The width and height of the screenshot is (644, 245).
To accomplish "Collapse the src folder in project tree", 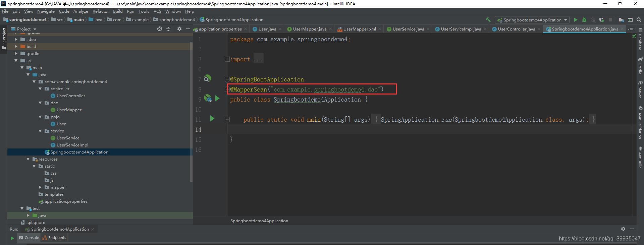I will click(x=16, y=61).
